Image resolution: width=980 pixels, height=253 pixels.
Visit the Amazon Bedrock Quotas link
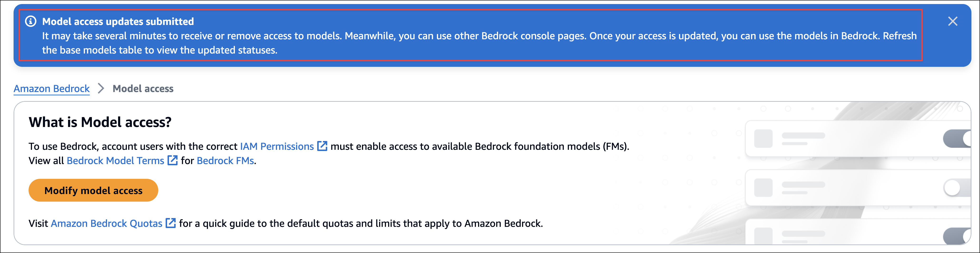[107, 223]
